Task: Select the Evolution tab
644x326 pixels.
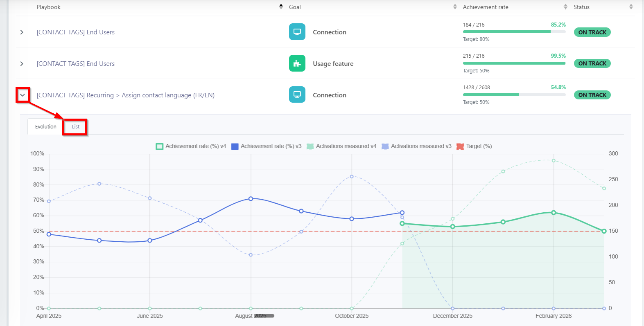Action: (x=45, y=127)
